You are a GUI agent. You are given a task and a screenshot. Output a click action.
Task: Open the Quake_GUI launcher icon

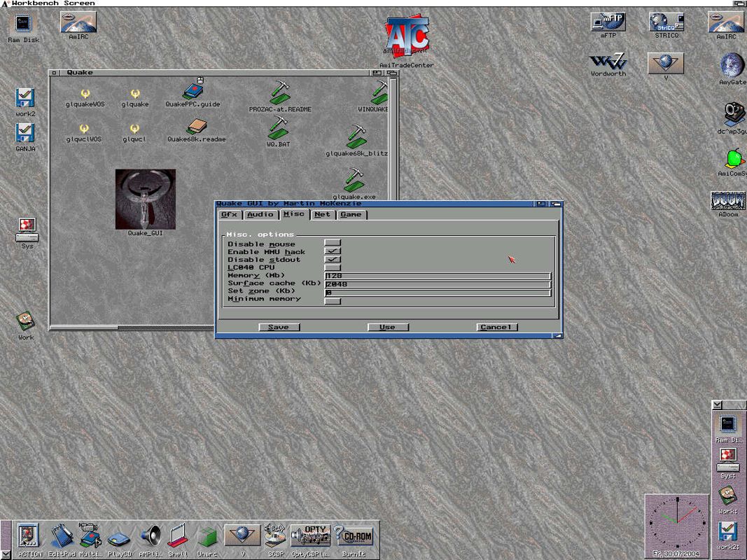[145, 199]
